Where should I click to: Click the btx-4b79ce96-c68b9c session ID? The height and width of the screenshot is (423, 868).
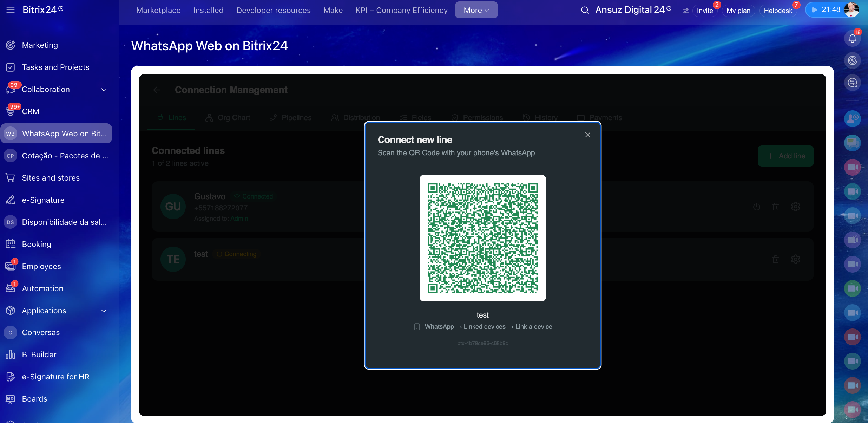point(482,343)
